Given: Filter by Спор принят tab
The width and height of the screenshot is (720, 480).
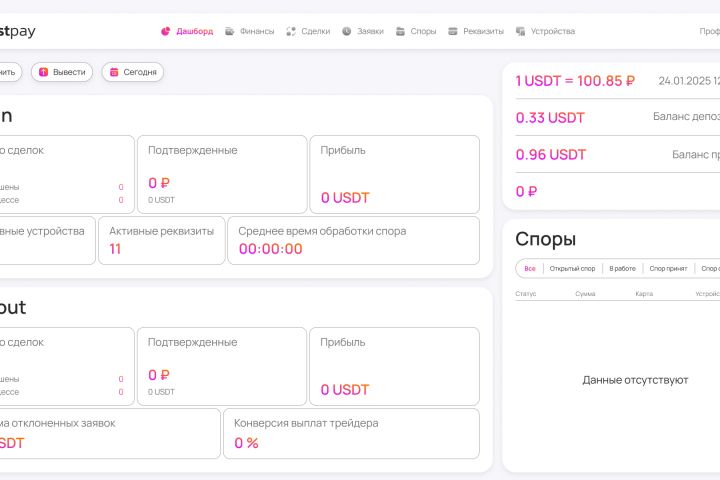Looking at the screenshot, I should pos(669,269).
